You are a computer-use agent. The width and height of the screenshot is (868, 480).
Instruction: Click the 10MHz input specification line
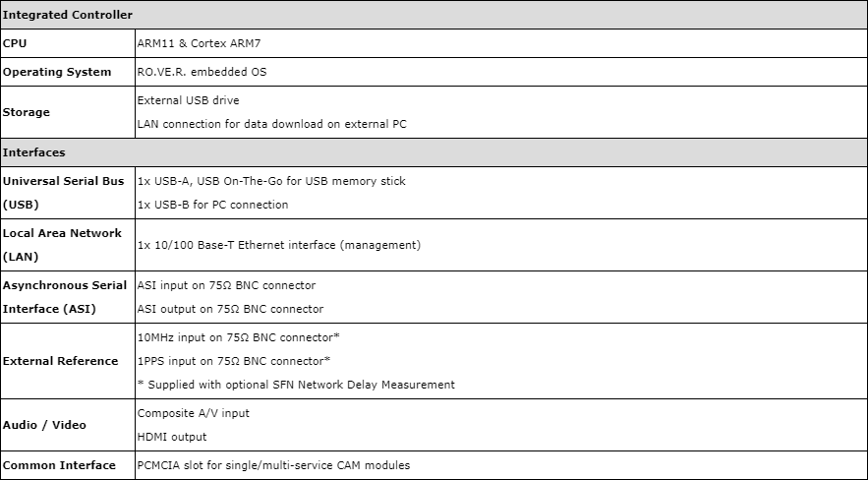238,337
